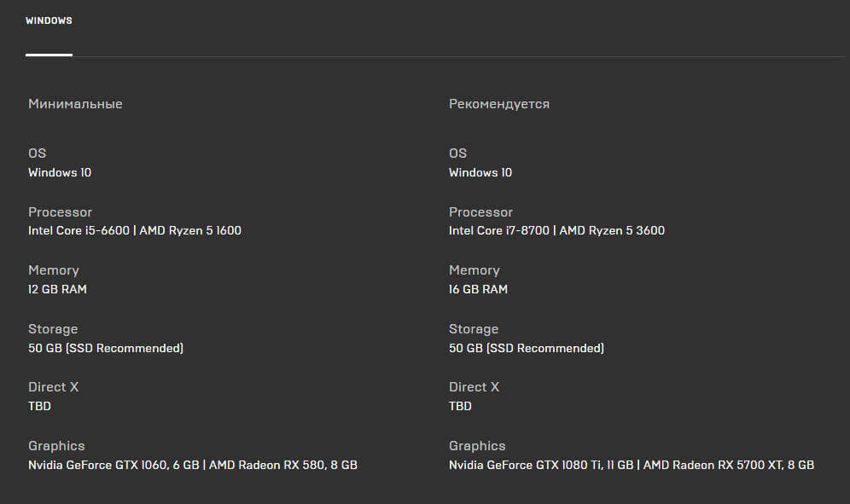Viewport: 850px width, 504px height.
Task: Click the 12 GB RAM value
Action: (57, 289)
